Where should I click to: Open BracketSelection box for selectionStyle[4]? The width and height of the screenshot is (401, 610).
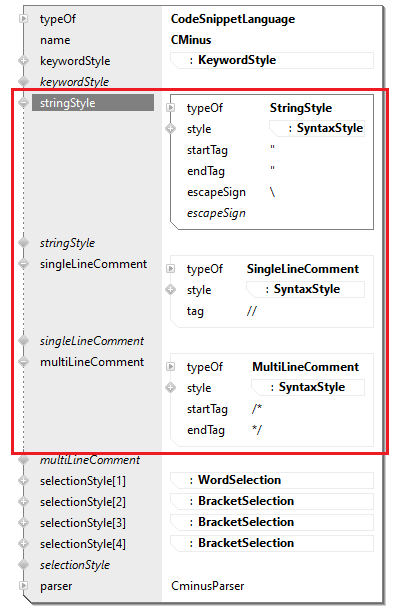point(272,543)
